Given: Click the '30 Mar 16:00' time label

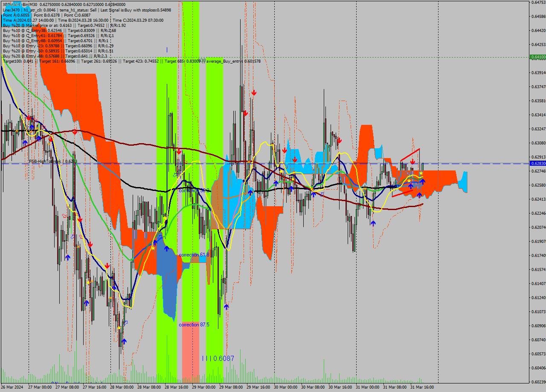Looking at the screenshot, I should tap(340, 387).
